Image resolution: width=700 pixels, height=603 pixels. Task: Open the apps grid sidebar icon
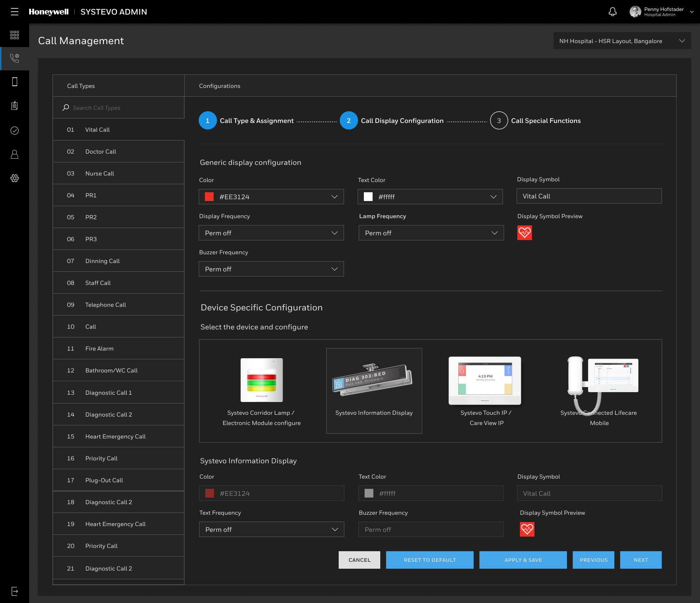(x=15, y=35)
